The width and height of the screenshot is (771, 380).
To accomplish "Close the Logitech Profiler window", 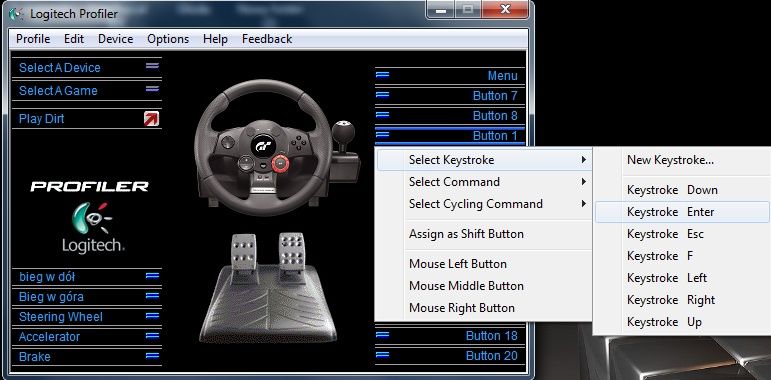I will coord(505,9).
